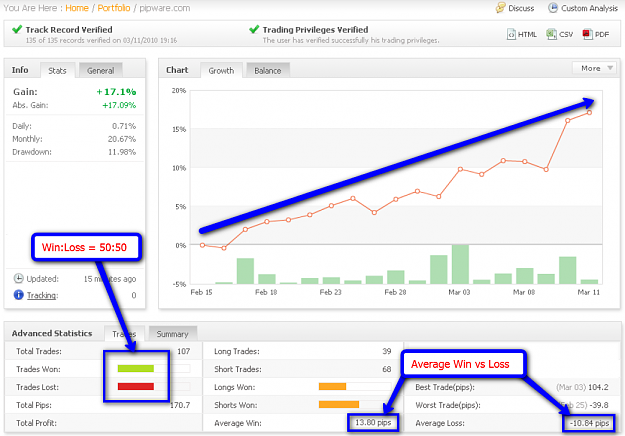Click the 20% y-axis label
The width and height of the screenshot is (625, 436).
click(179, 90)
